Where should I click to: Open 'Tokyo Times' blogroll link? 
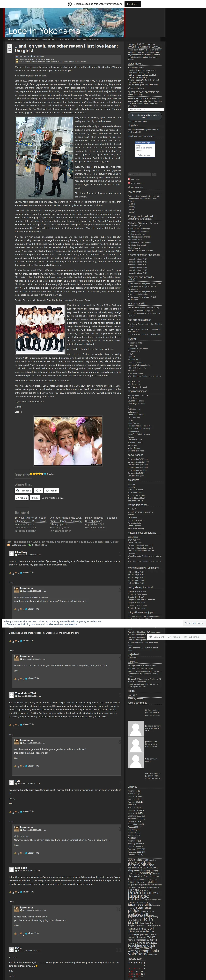[133, 371]
